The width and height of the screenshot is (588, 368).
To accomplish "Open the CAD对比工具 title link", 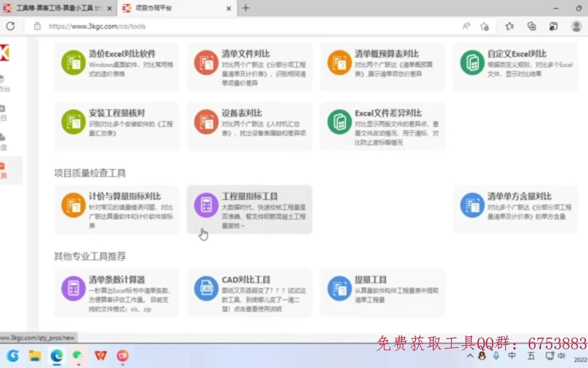I will 246,279.
